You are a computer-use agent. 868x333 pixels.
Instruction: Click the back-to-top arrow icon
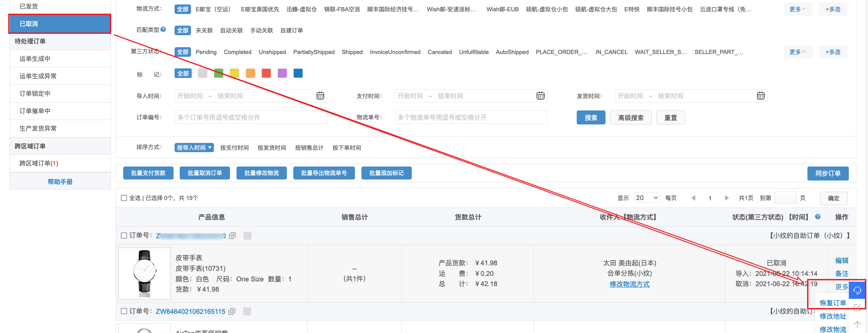coord(857,324)
